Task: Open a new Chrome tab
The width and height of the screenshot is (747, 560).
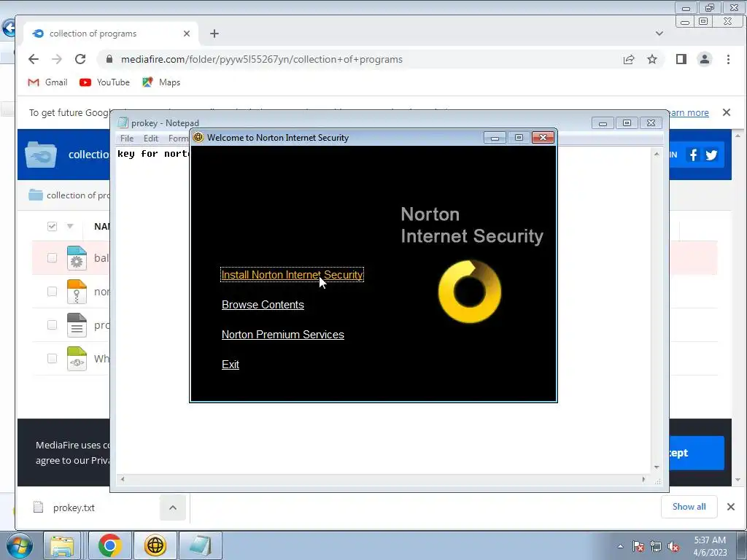Action: pyautogui.click(x=214, y=34)
